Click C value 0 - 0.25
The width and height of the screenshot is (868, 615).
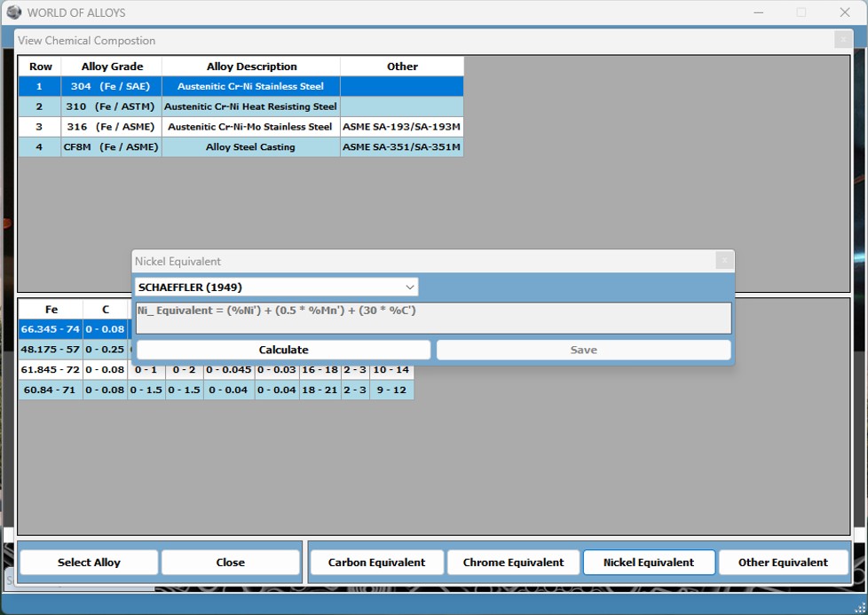(x=106, y=350)
